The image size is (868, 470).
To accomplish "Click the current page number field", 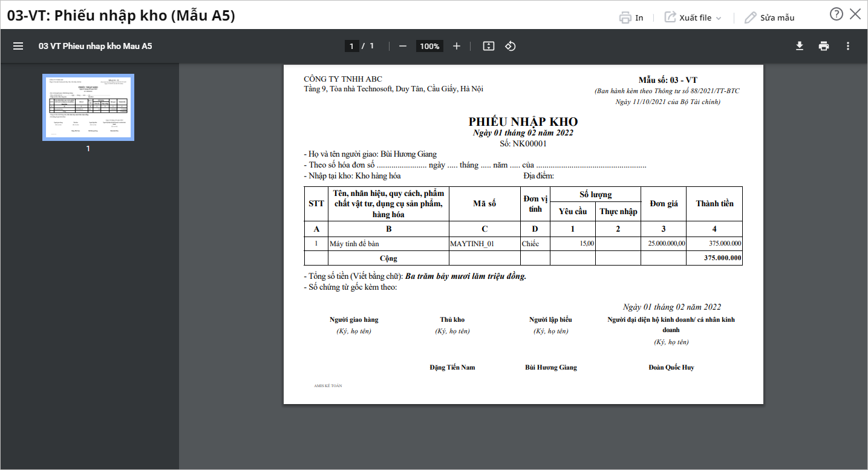I will tap(351, 46).
